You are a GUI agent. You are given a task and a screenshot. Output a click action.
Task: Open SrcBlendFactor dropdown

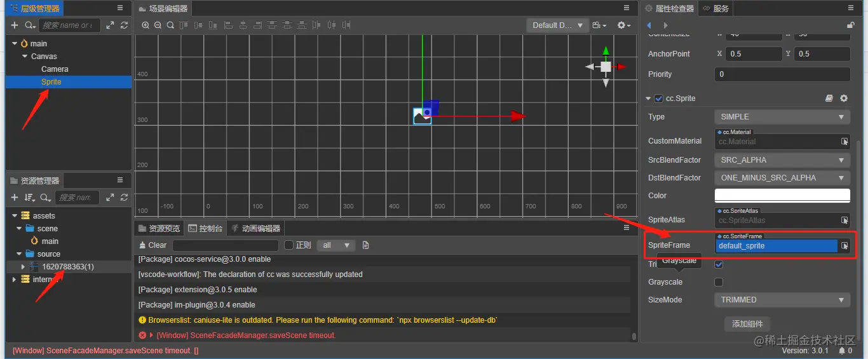782,160
